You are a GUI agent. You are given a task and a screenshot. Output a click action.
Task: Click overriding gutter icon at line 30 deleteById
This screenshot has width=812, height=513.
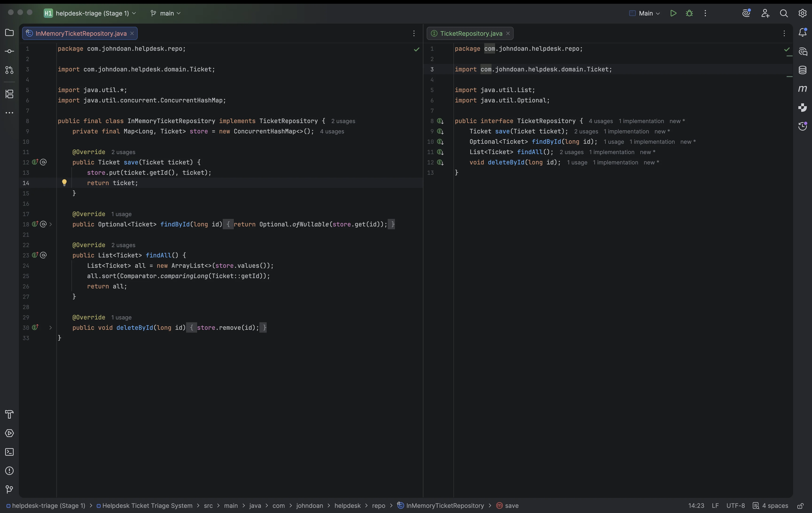click(x=35, y=327)
